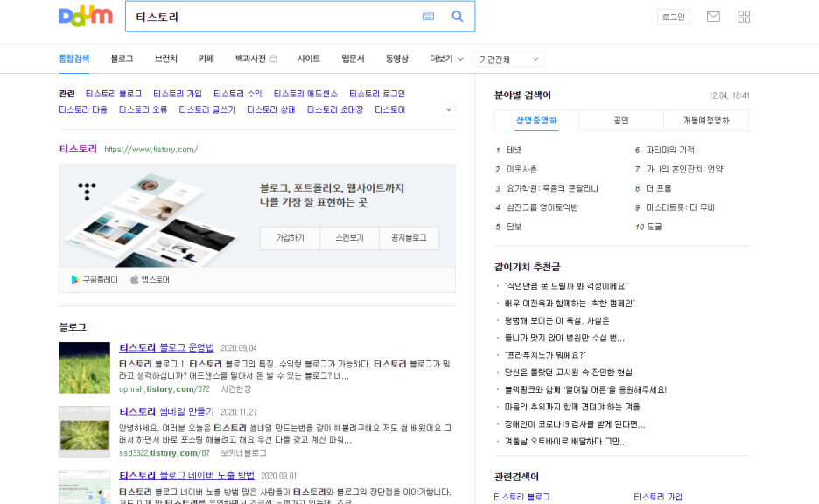Click related keyword 티스토리 로그인
The image size is (819, 504).
(377, 94)
